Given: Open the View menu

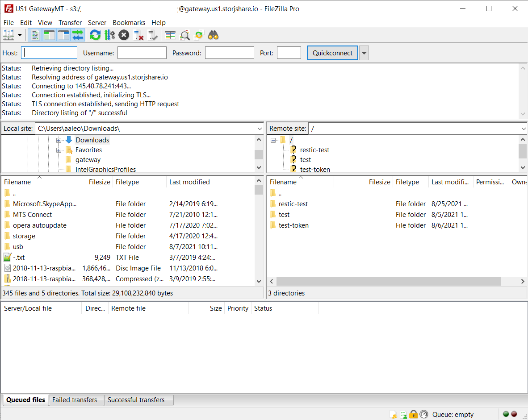Looking at the screenshot, I should [45, 23].
